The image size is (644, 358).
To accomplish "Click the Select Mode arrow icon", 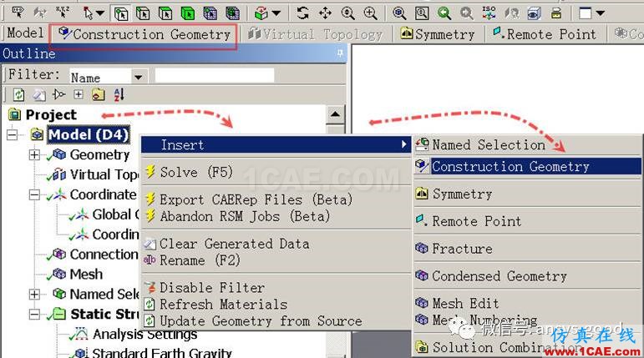I will pos(88,13).
